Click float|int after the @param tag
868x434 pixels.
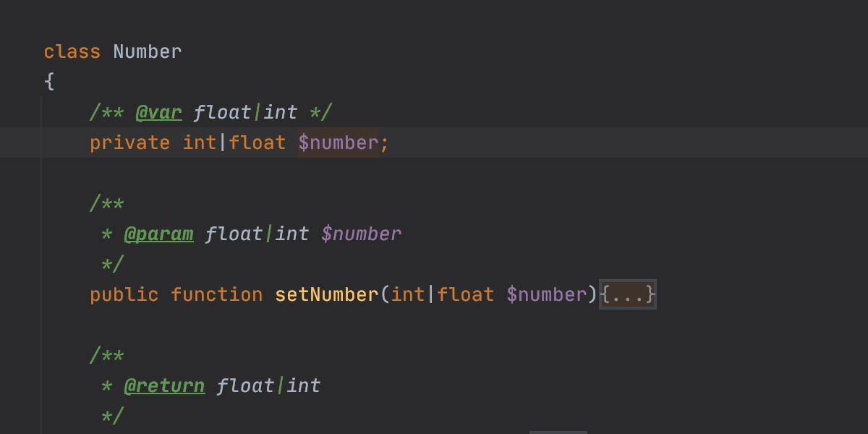point(257,234)
